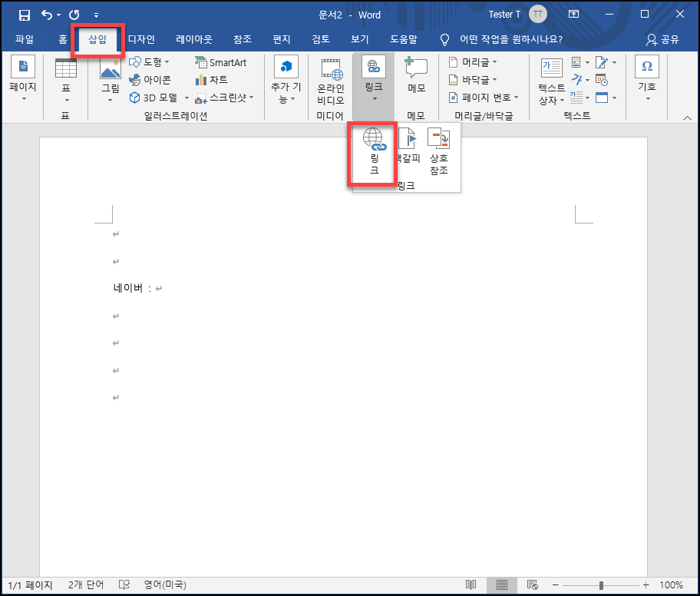Open the 페이지 번호 dropdown
The height and width of the screenshot is (596, 700).
[484, 98]
